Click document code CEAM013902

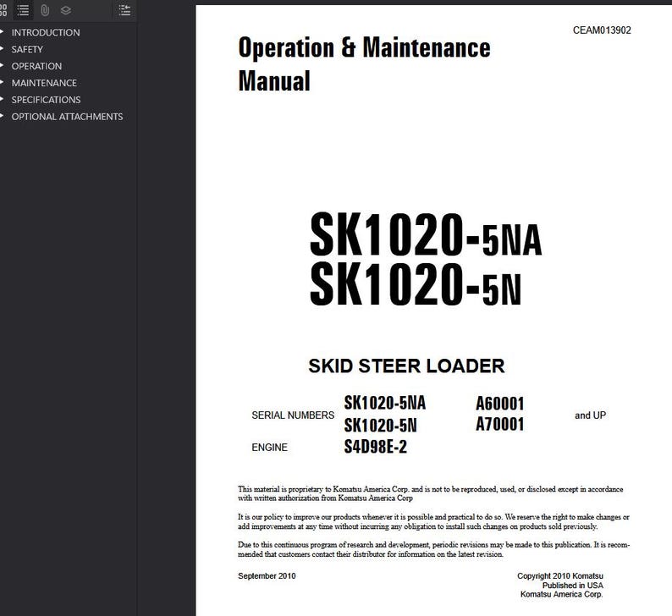pos(602,30)
